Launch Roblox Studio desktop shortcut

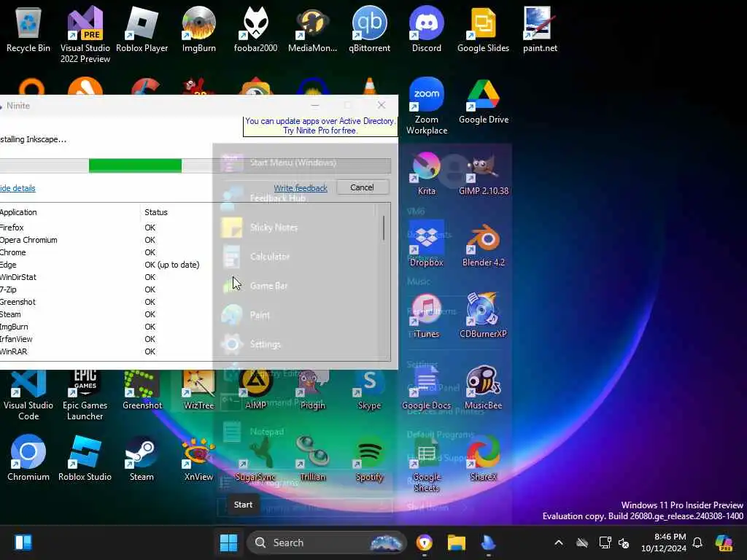point(85,458)
